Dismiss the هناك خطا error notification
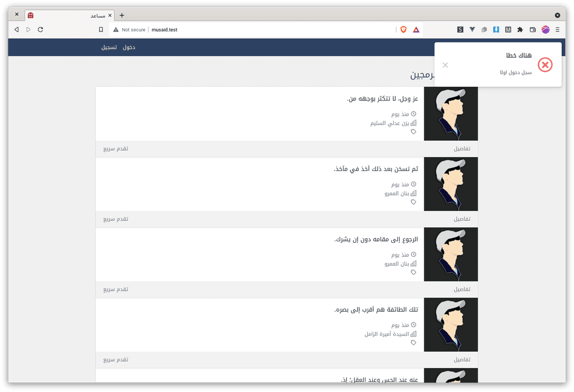The image size is (574, 392). 445,65
